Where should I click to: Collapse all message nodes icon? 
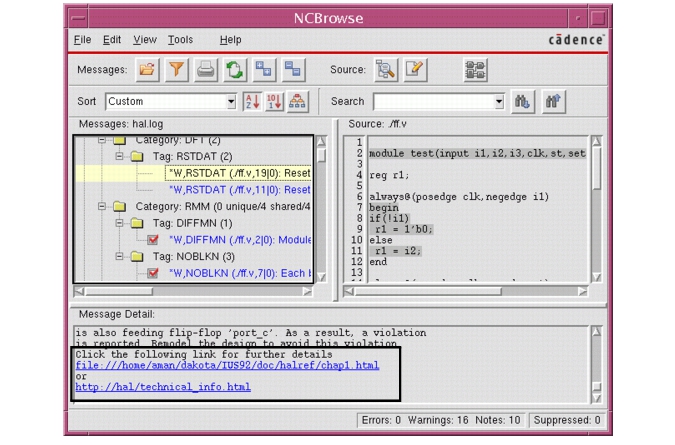tap(293, 69)
